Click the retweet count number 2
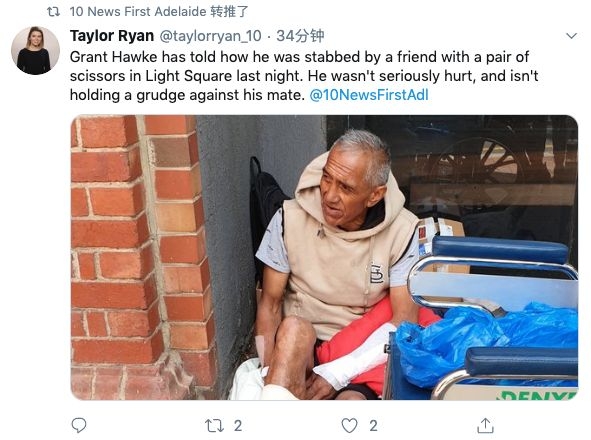Viewport: 591px width, 440px height. (237, 426)
